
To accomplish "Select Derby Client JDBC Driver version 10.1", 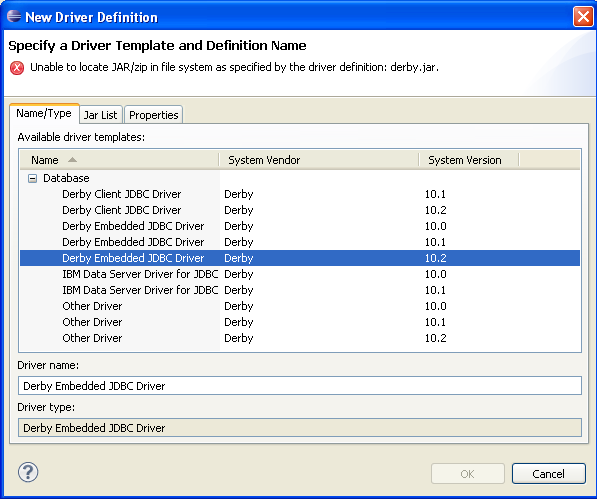I will 300,194.
